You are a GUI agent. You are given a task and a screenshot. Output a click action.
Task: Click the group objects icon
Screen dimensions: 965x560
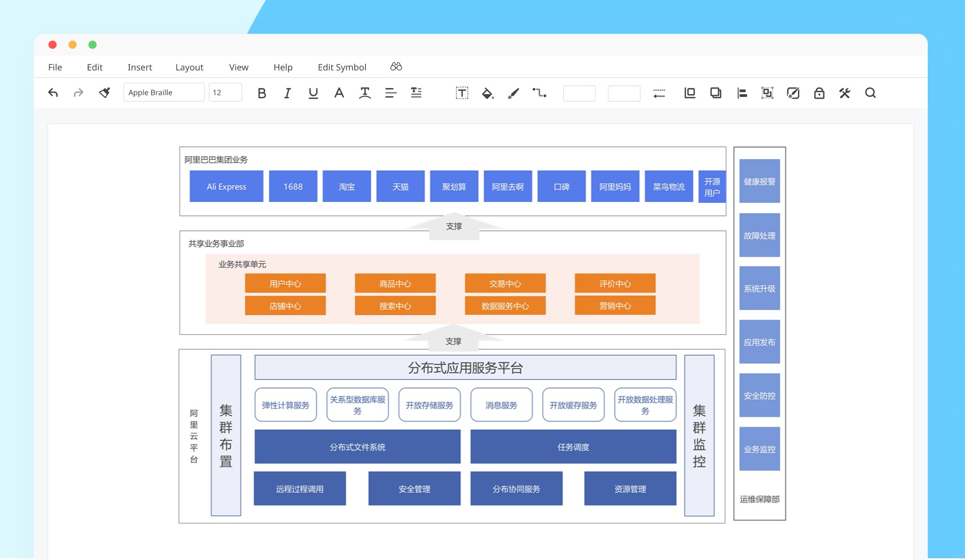tap(767, 93)
